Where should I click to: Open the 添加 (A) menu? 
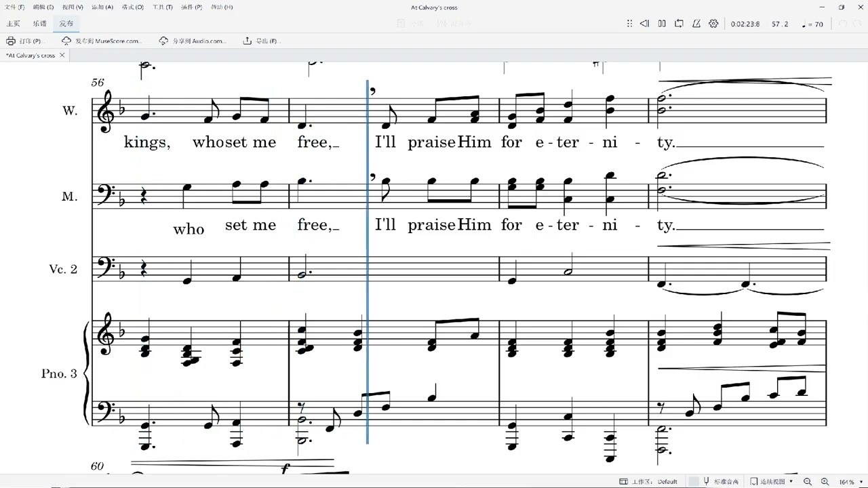pyautogui.click(x=102, y=7)
